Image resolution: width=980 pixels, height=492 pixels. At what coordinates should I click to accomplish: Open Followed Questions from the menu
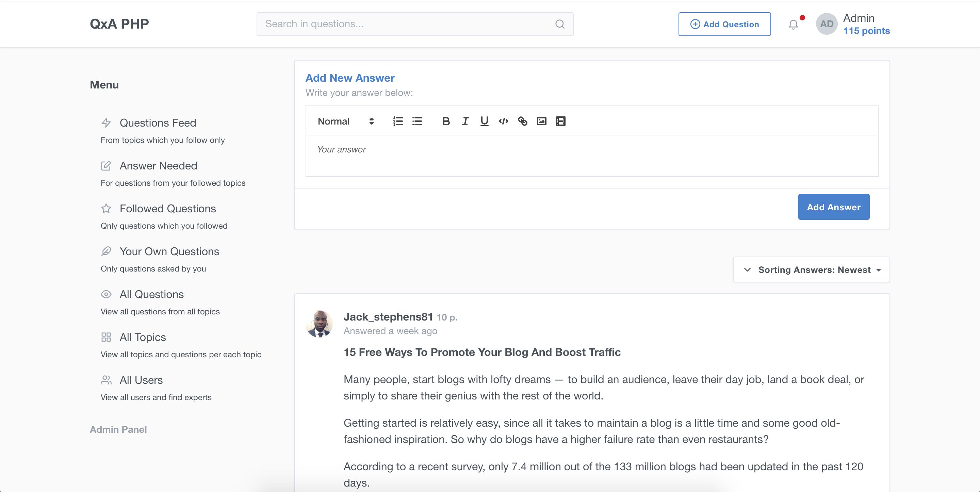167,209
